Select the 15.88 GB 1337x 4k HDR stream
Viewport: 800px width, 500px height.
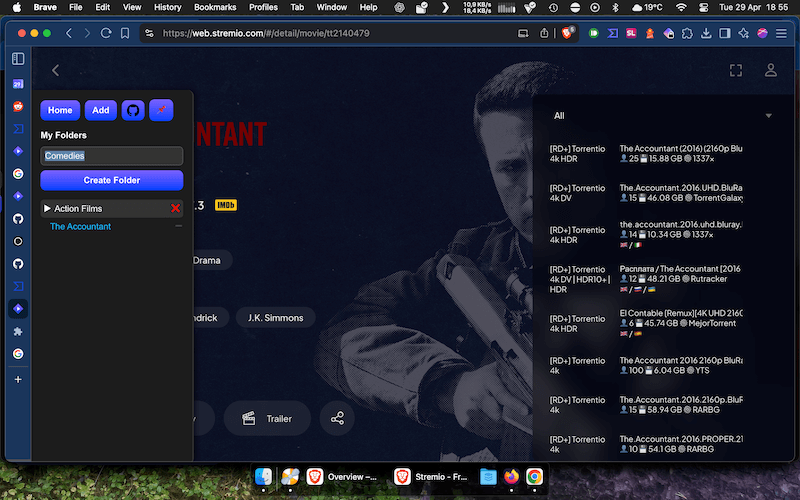(646, 154)
